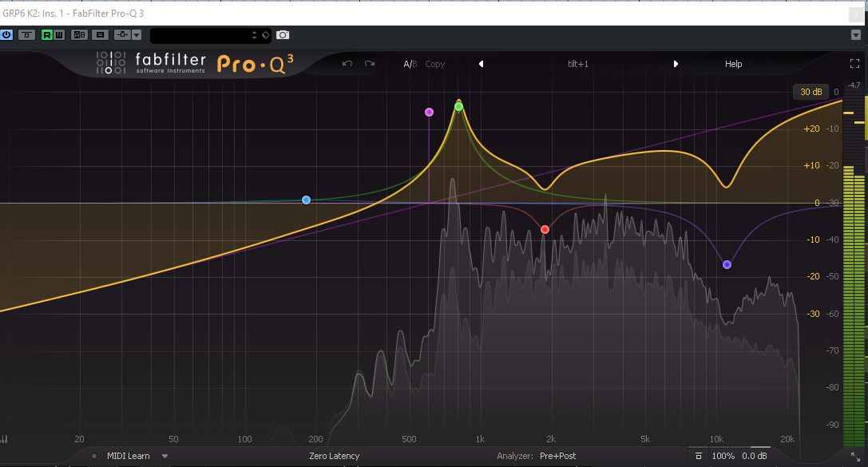This screenshot has width=868, height=467.
Task: Click the output options icon beside 100%
Action: tap(699, 456)
